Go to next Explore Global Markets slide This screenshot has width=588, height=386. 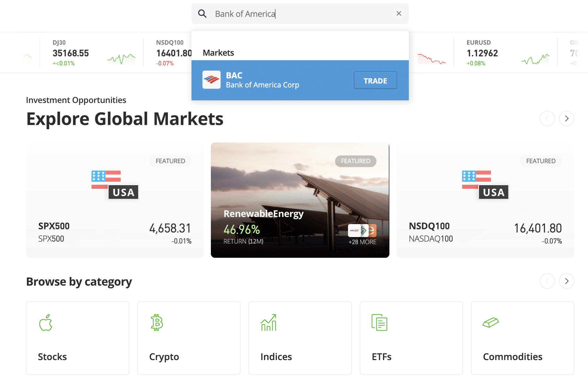[x=567, y=119]
